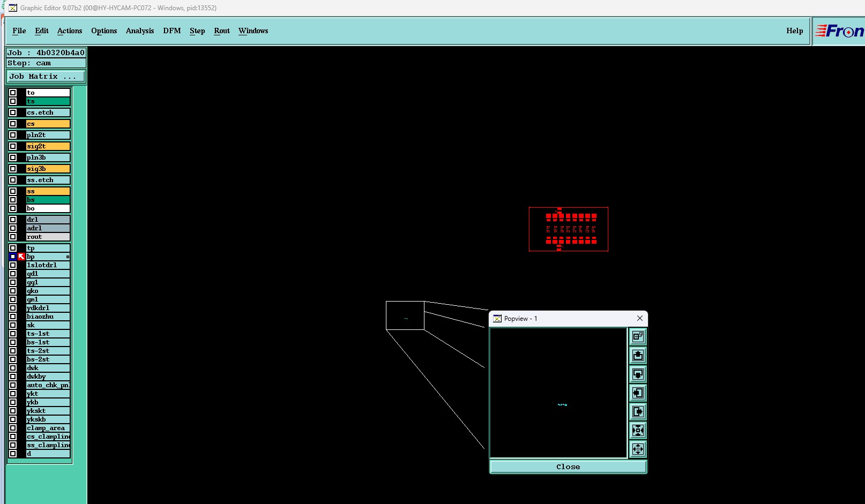Viewport: 865px width, 504px height.
Task: Open the Help menu
Action: 795,31
